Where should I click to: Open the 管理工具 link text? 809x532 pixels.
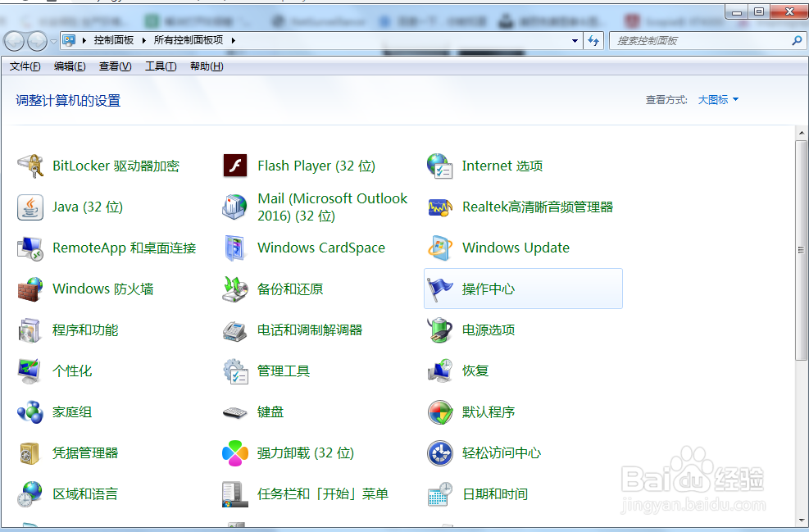pyautogui.click(x=284, y=371)
